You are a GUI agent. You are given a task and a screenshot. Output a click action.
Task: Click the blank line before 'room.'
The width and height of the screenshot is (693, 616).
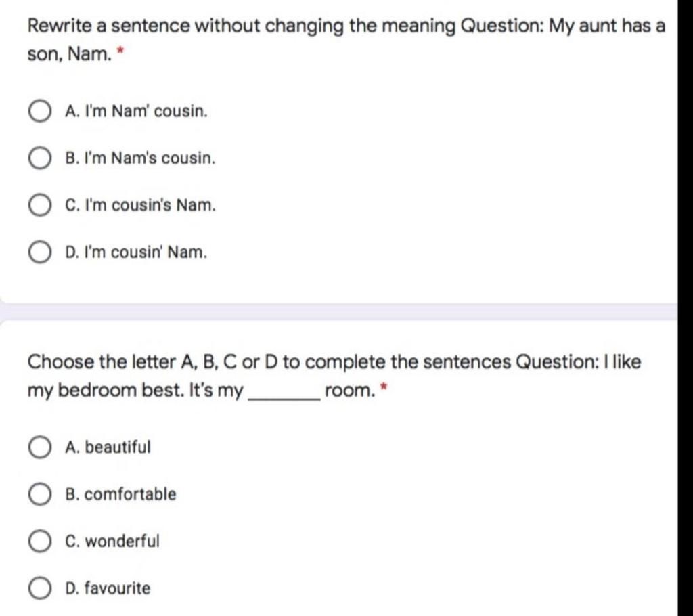284,398
